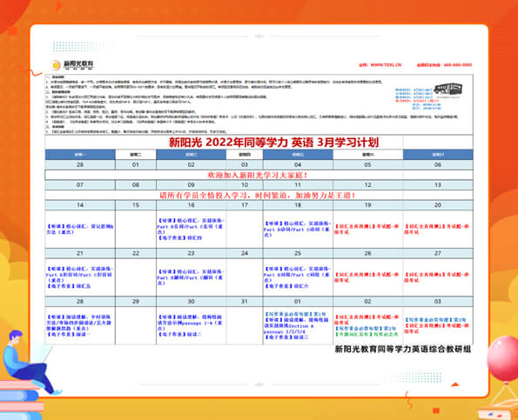
Task: Select the date cell 12
Action: click(x=367, y=184)
